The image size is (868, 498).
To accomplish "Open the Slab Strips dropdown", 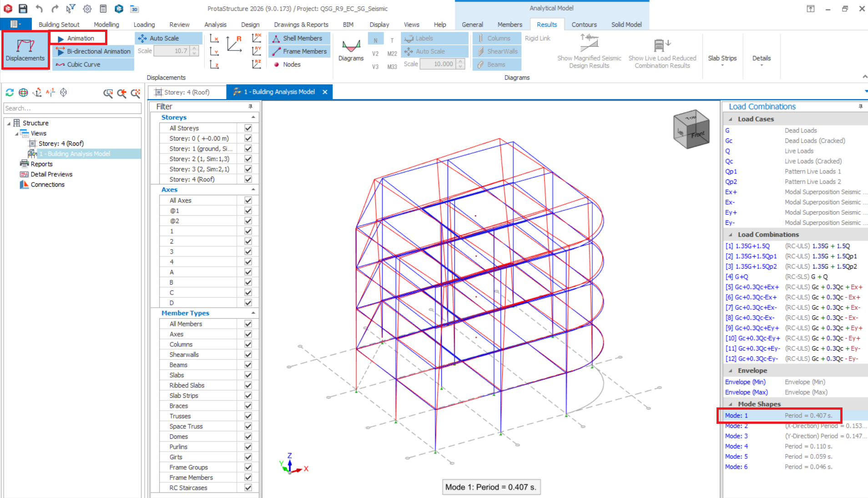I will click(722, 61).
